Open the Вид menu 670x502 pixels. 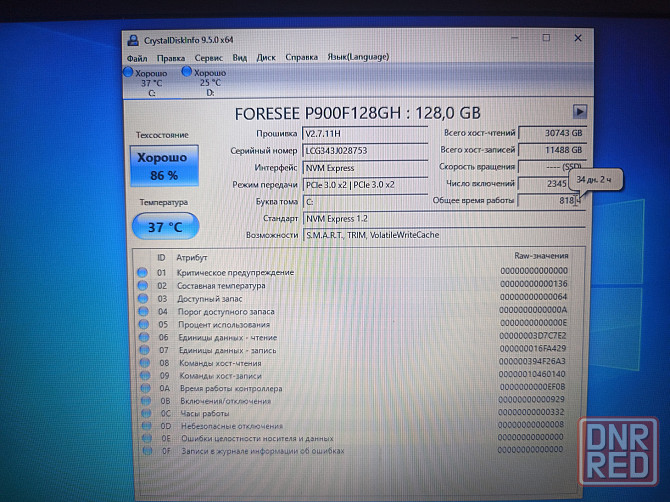[240, 57]
